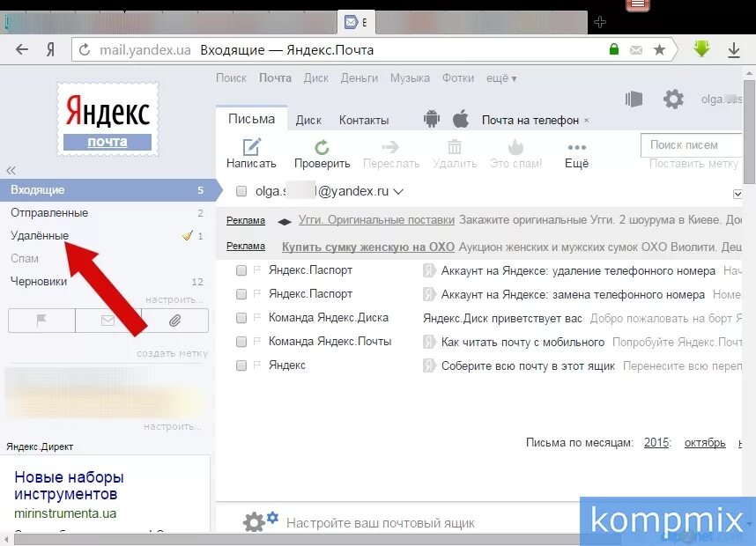Click the Удалить trash icon
This screenshot has height=546, width=756.
coord(454,146)
